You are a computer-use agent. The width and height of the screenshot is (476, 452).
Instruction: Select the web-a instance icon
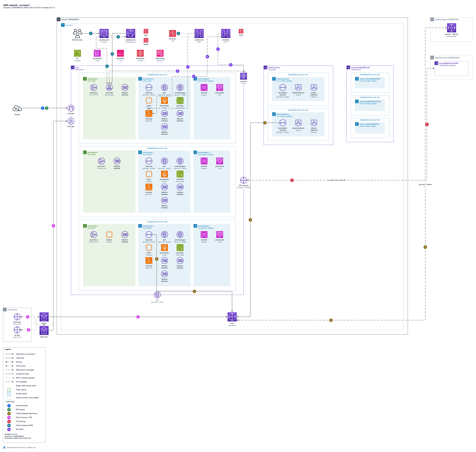pos(149,248)
